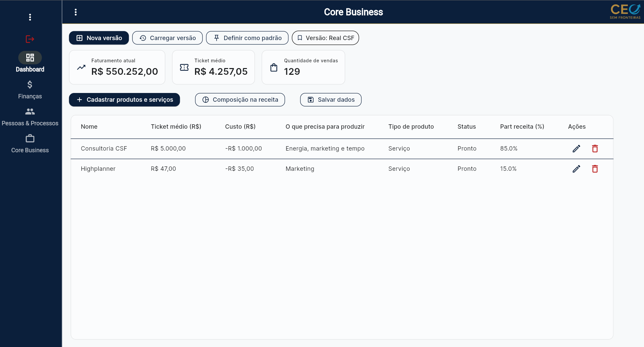Edit the Highplanner row
The image size is (644, 347).
pyautogui.click(x=576, y=169)
